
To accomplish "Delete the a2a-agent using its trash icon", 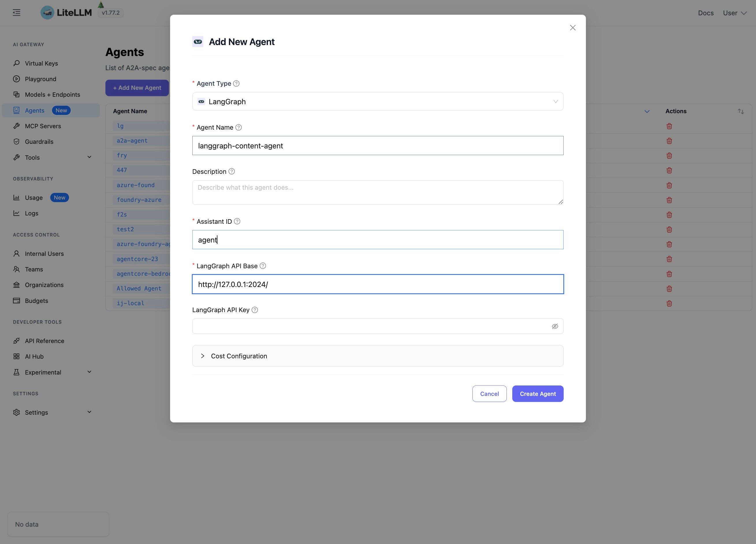I will click(x=669, y=141).
